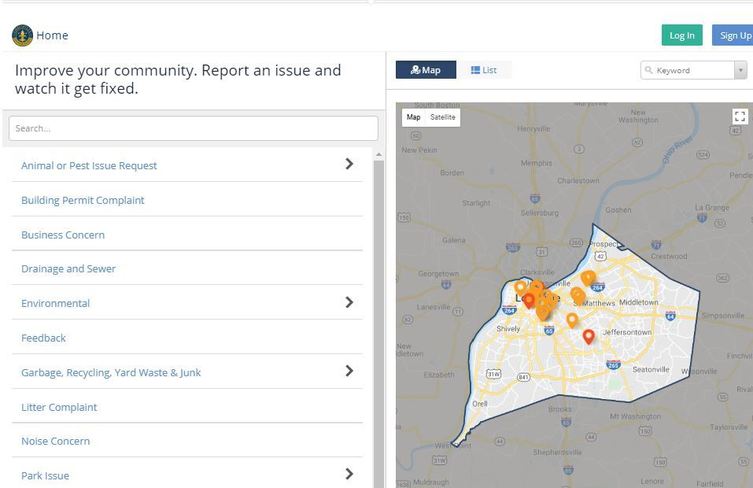
Task: Click the magnifier icon in Keyword field
Action: (649, 70)
